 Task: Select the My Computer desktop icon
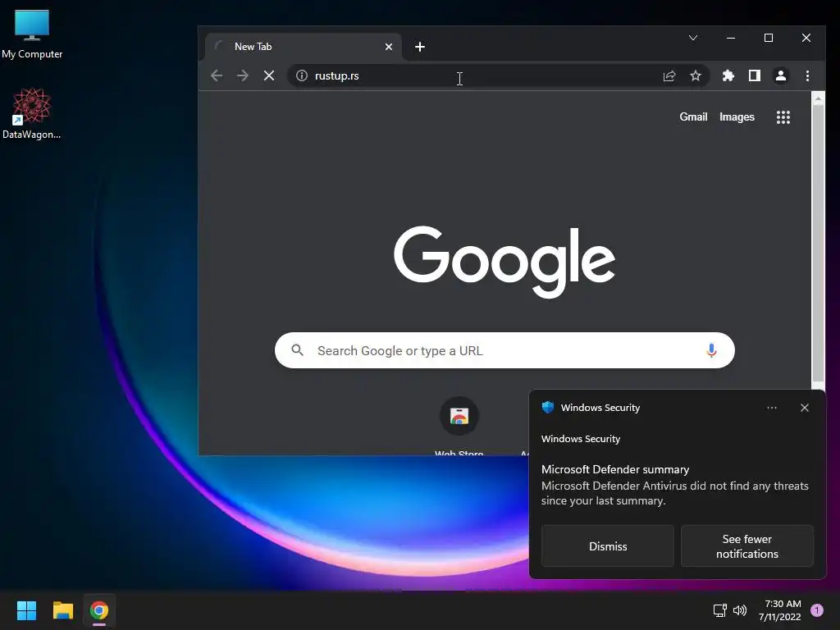click(x=32, y=34)
